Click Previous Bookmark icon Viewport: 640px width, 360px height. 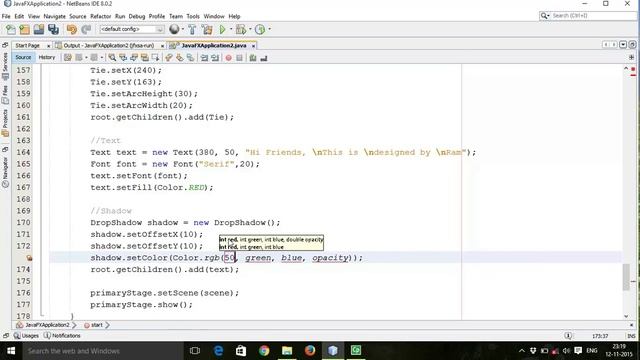[x=169, y=58]
